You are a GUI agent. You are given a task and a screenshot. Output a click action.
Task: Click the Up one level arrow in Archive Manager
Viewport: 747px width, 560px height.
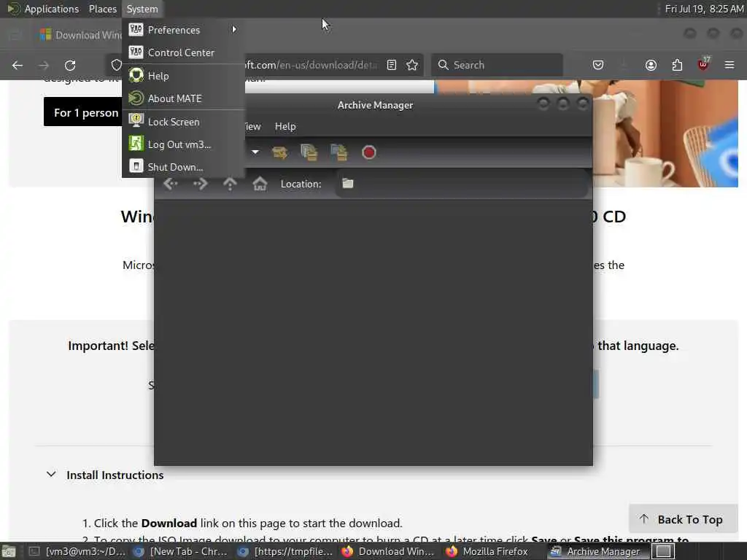coord(230,184)
